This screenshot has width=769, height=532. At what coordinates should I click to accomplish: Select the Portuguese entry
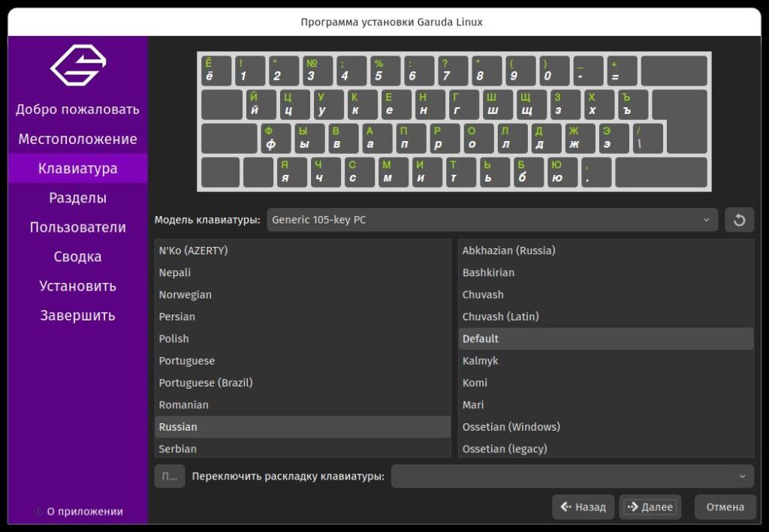coord(303,361)
